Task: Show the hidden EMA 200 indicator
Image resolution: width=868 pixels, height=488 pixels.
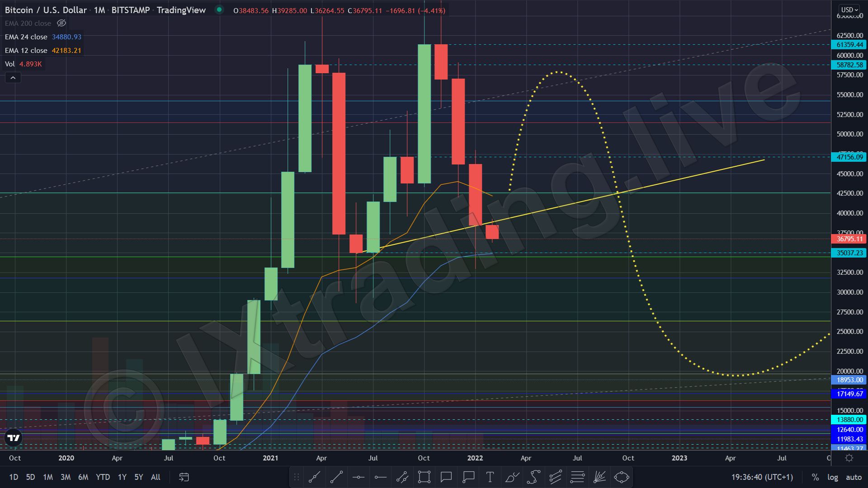Action: point(61,23)
